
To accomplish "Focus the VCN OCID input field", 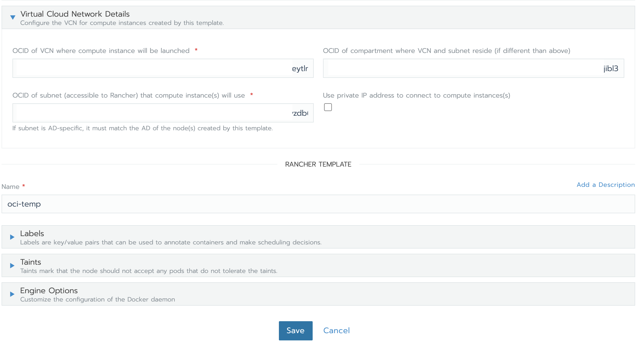I will click(x=163, y=68).
